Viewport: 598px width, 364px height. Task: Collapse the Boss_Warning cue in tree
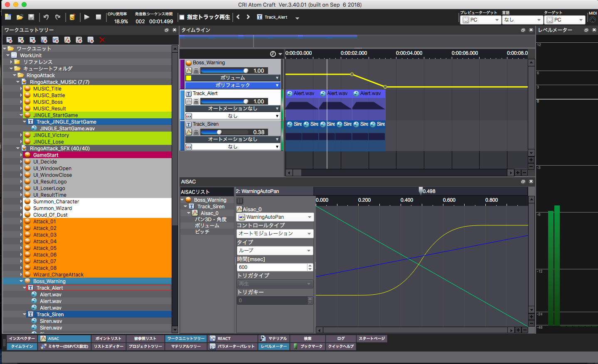tap(21, 281)
